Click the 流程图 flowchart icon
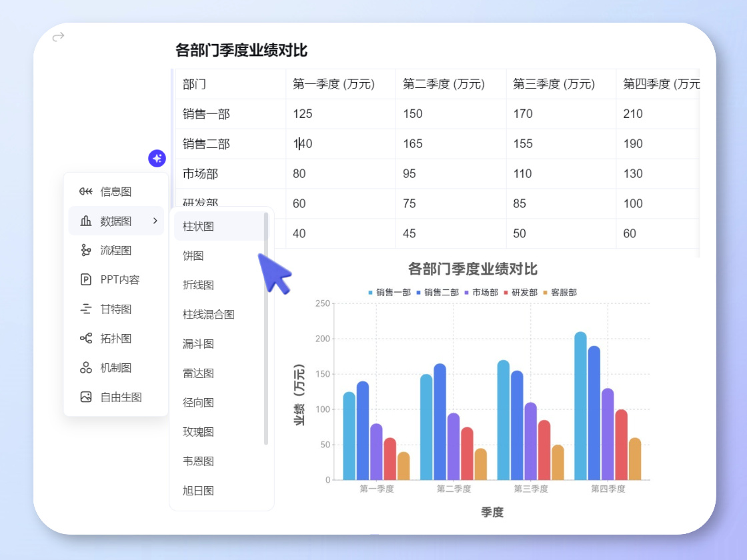The height and width of the screenshot is (560, 747). coord(85,251)
